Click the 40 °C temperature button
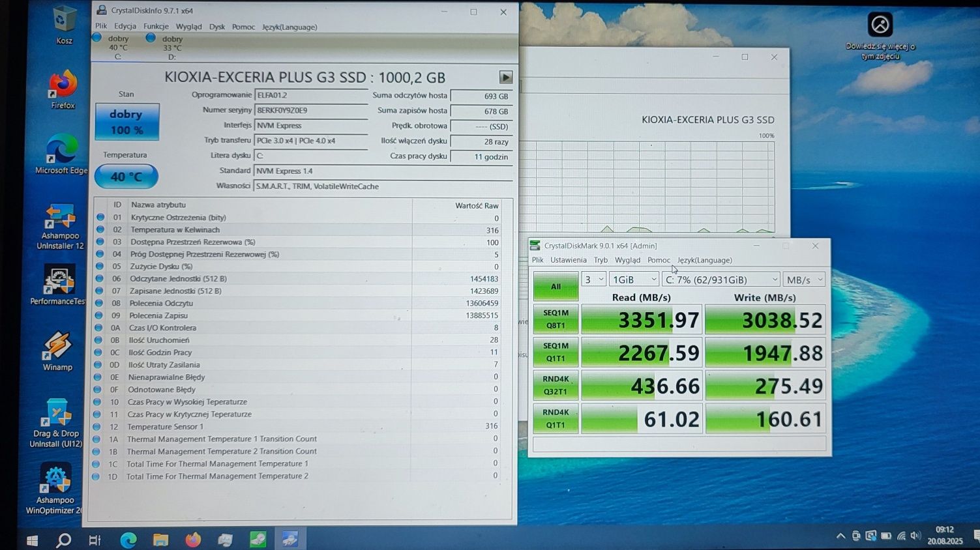The height and width of the screenshot is (550, 980). pyautogui.click(x=126, y=177)
